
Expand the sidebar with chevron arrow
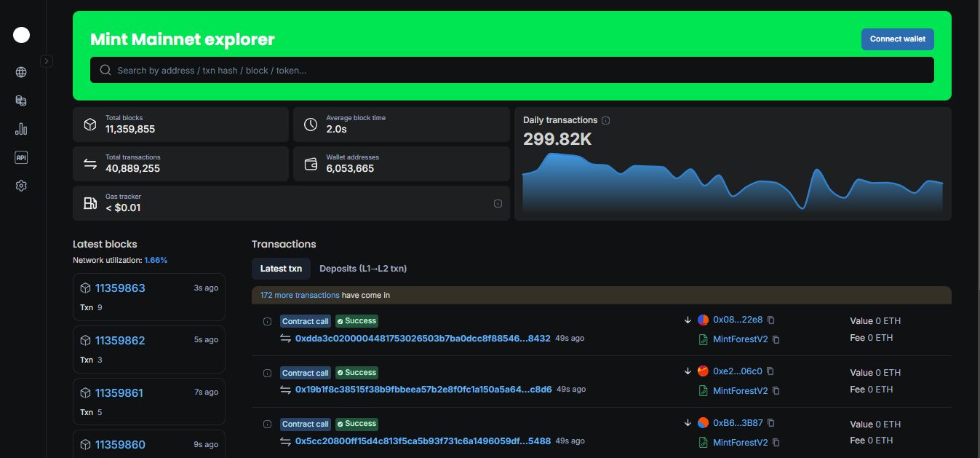pyautogui.click(x=47, y=61)
